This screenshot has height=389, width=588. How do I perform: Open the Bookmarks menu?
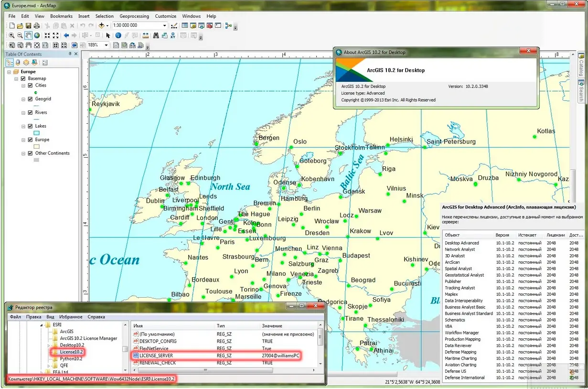click(x=61, y=16)
